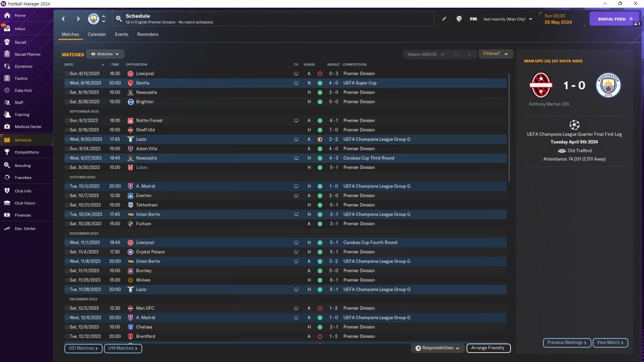Screen dimensions: 644x362
Task: Expand club switcher chevrons beside badge
Action: 104,19
